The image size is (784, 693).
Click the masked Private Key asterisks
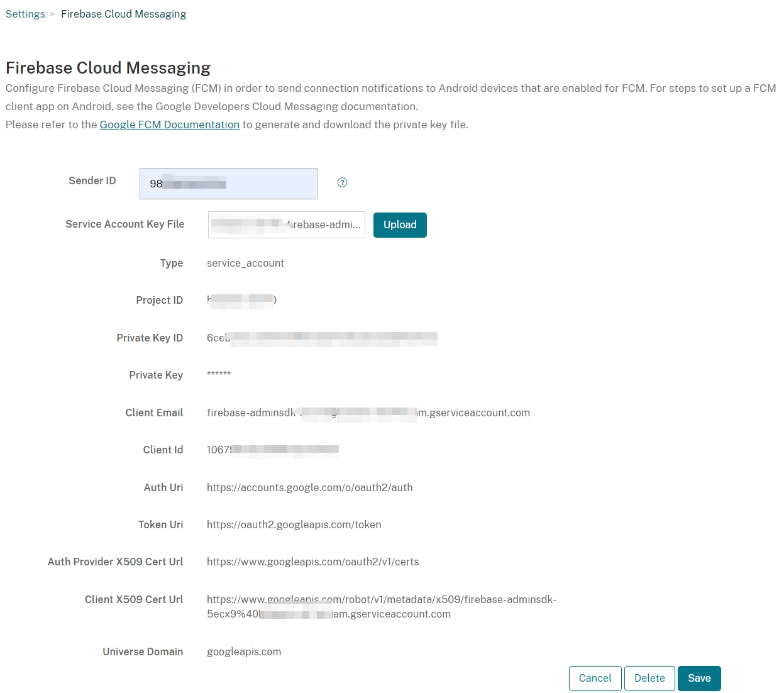pyautogui.click(x=219, y=375)
